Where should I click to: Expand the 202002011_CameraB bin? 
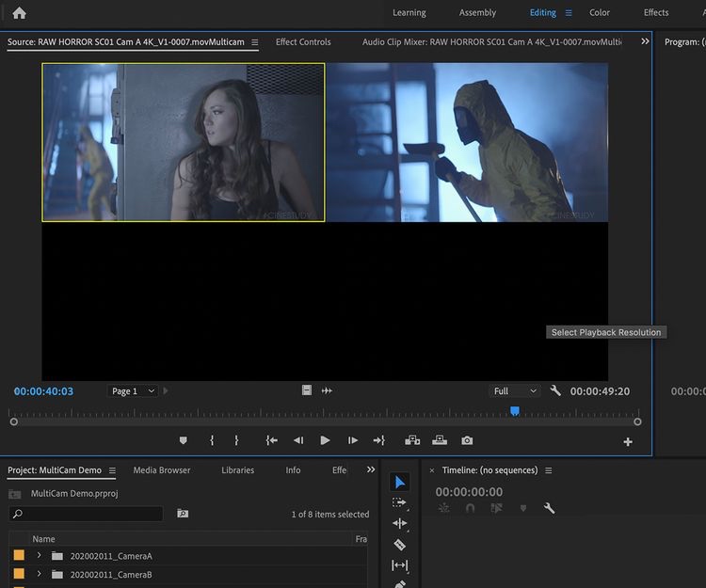pos(40,574)
